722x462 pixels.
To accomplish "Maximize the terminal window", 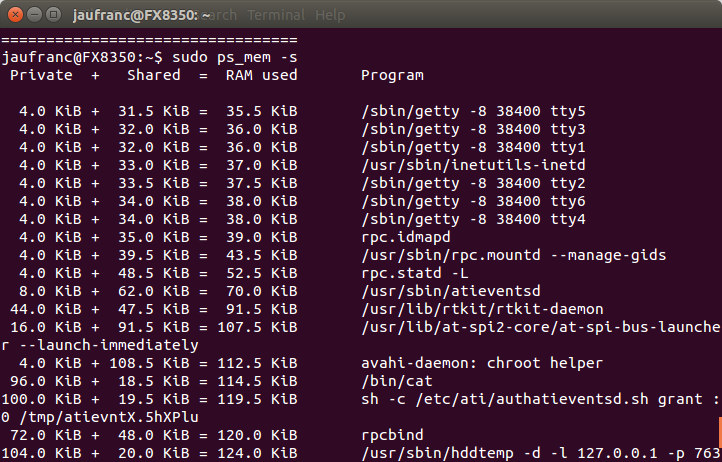I will coord(53,15).
